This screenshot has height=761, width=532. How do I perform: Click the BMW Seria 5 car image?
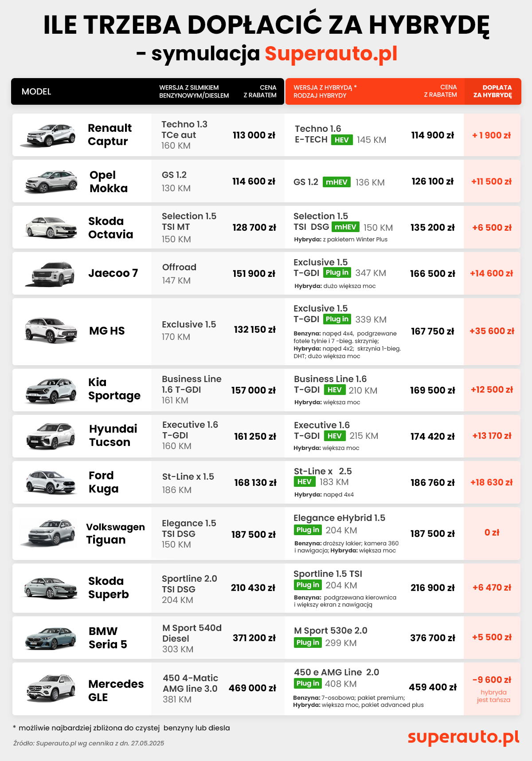click(x=50, y=638)
